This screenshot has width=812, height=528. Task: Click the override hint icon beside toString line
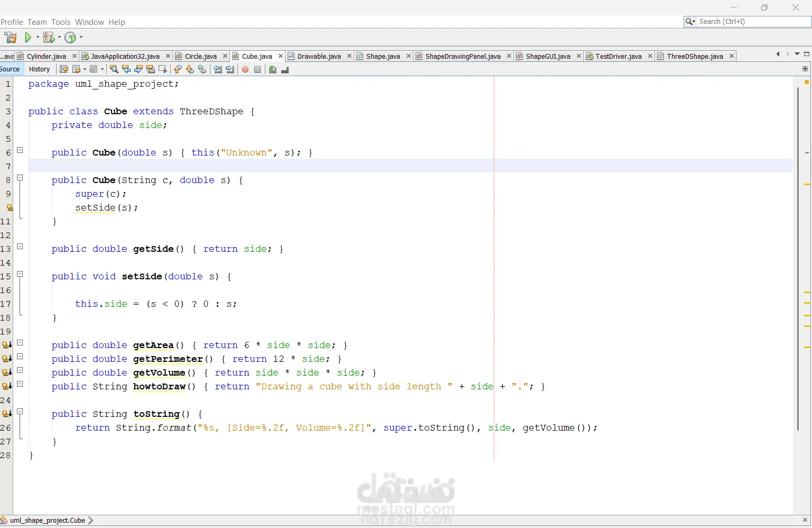[x=7, y=414]
